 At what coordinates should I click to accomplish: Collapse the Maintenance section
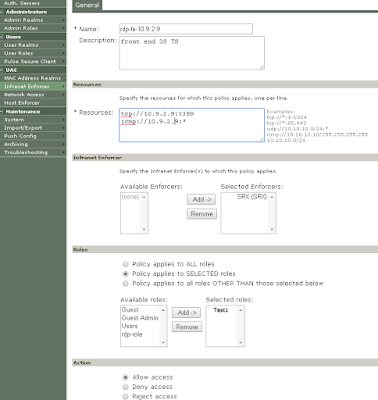[2, 111]
